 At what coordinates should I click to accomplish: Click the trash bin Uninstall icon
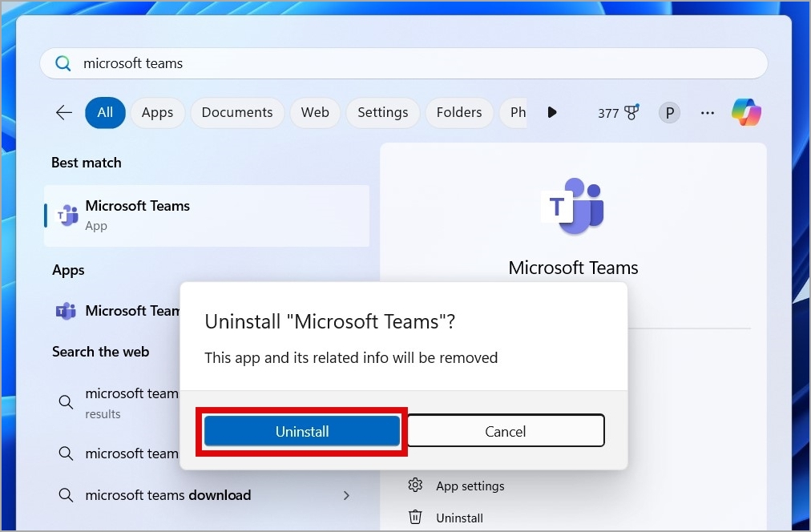pos(415,517)
